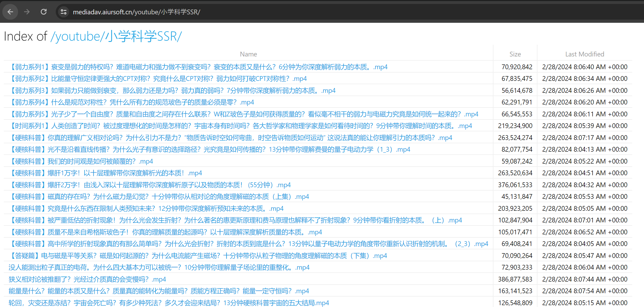Open the 弱力系列1 mp4 file link
The width and height of the screenshot is (644, 307).
pos(198,67)
